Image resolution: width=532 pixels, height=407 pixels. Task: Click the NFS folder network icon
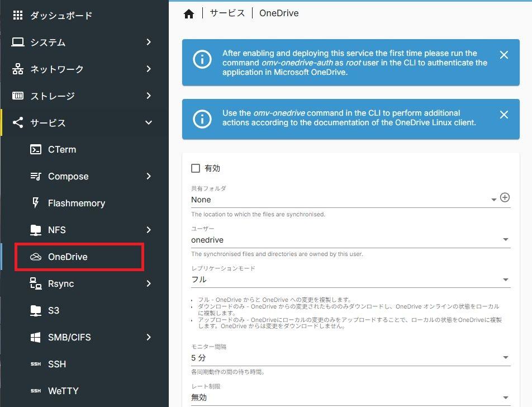(x=36, y=230)
